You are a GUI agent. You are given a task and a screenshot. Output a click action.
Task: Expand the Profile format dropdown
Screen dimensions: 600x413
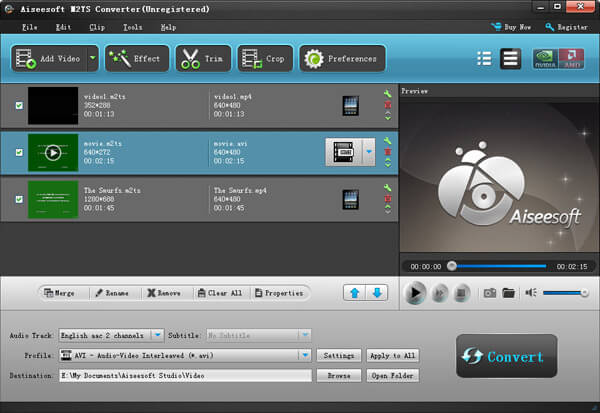(x=305, y=355)
